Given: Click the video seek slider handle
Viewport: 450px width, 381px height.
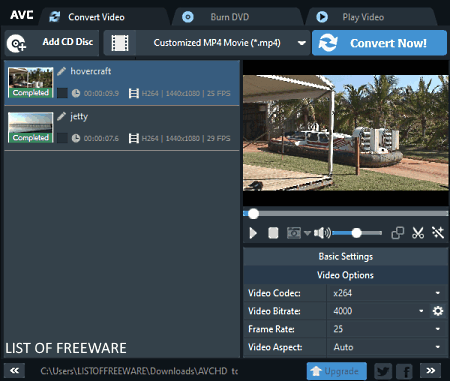Looking at the screenshot, I should [253, 214].
